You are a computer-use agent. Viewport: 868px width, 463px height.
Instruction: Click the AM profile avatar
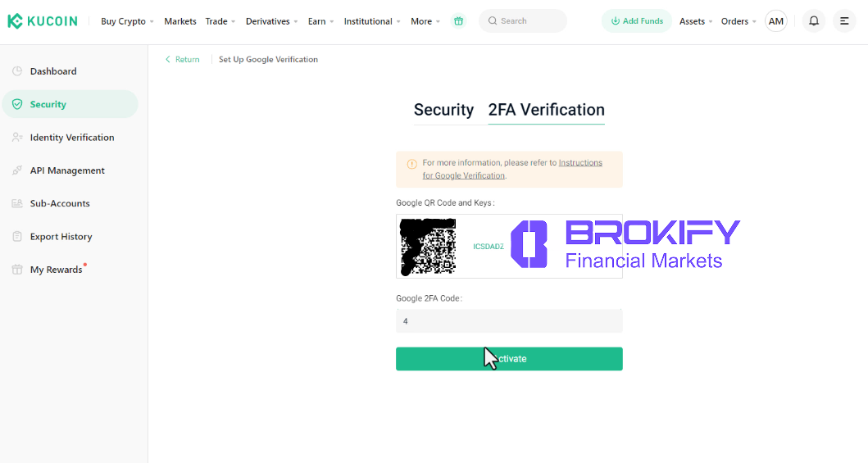(x=775, y=21)
